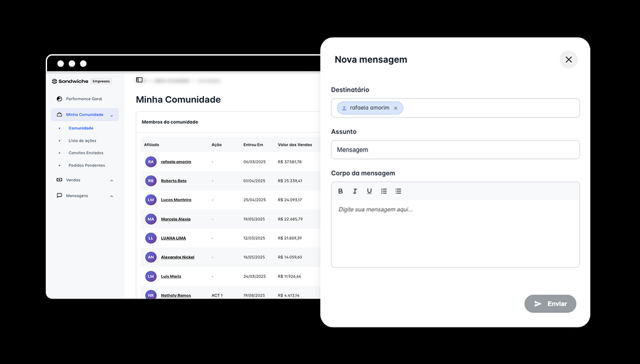
Task: Sort by Valor das Vendas column header
Action: pyautogui.click(x=295, y=145)
